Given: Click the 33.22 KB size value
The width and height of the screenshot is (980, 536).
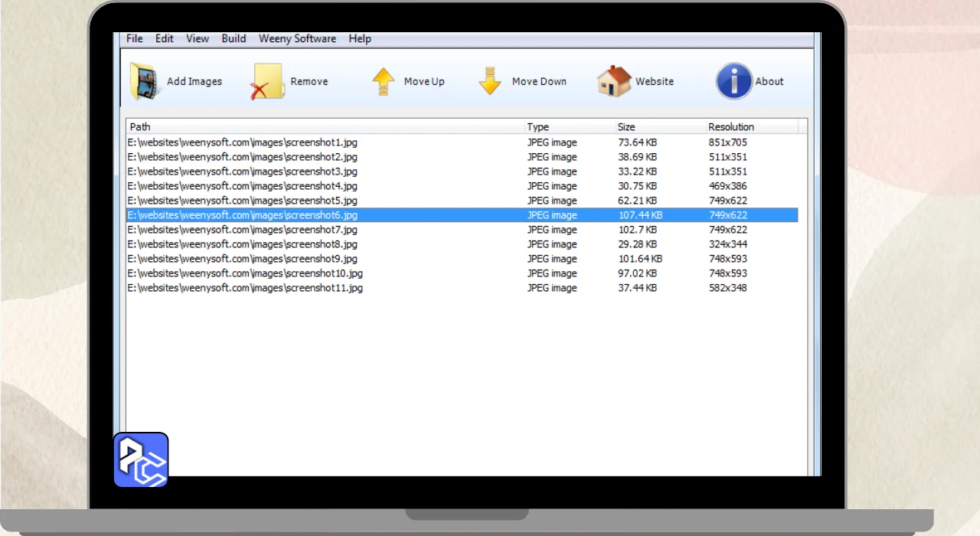Looking at the screenshot, I should [638, 172].
